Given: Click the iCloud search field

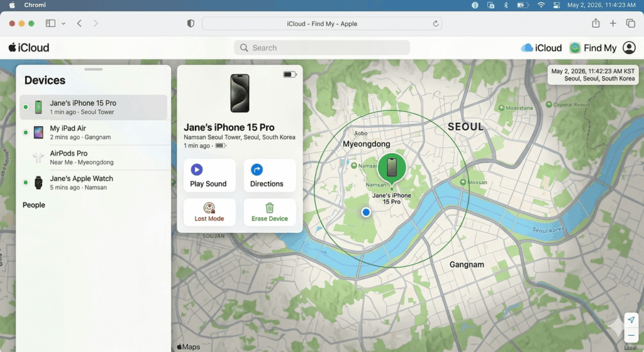Looking at the screenshot, I should pyautogui.click(x=322, y=48).
